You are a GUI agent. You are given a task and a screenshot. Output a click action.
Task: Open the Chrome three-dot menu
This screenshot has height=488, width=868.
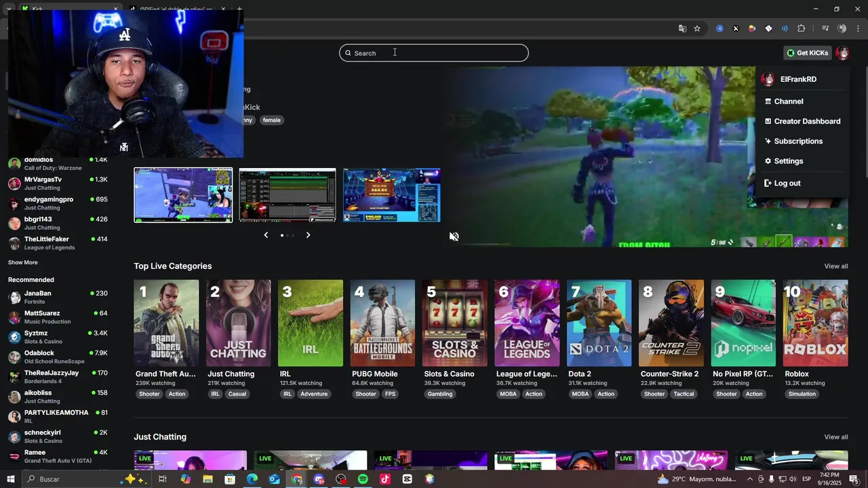click(x=859, y=28)
